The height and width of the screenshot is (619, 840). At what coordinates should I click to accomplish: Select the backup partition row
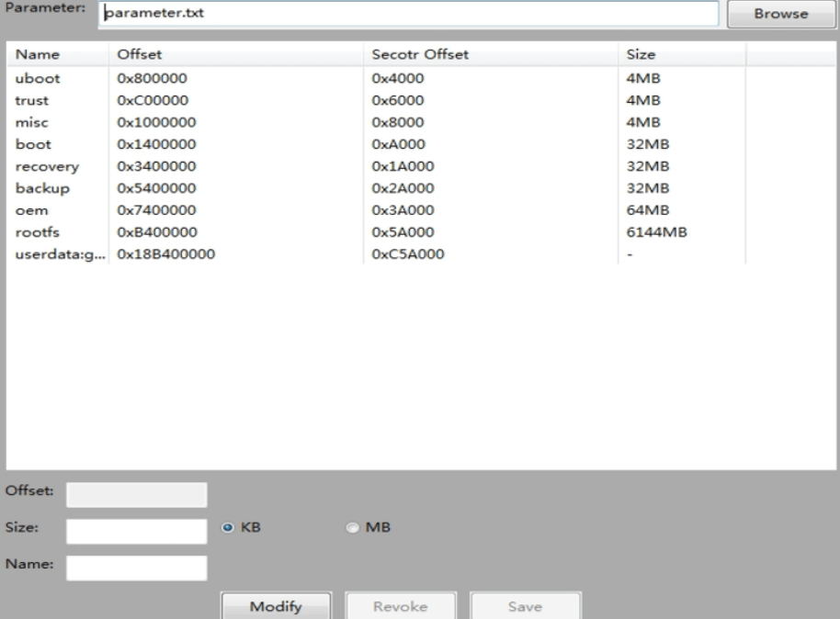point(376,188)
